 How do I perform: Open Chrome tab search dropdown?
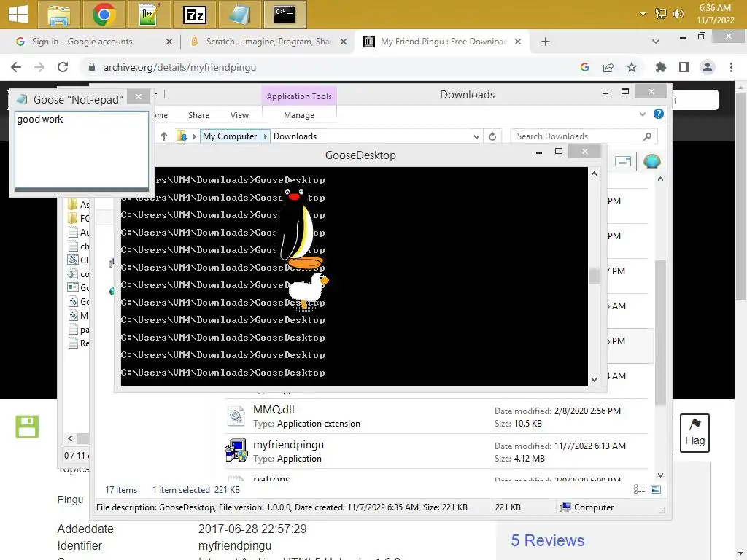[656, 42]
